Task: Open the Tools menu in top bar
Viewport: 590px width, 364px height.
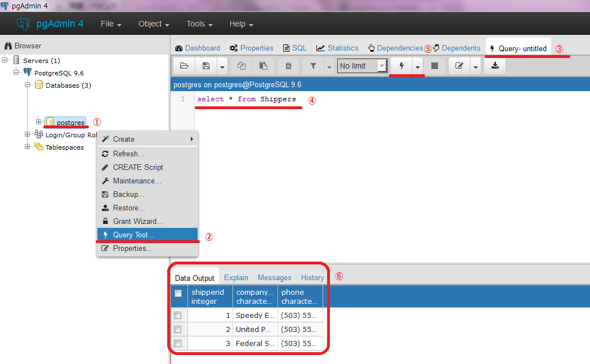Action: tap(199, 24)
